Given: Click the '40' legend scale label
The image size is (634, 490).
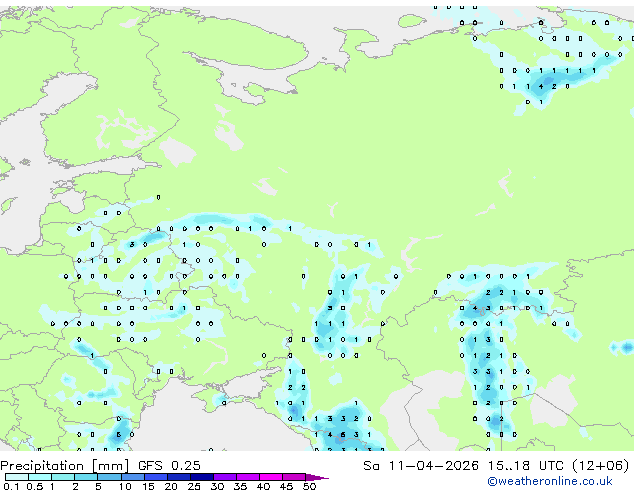Looking at the screenshot, I should 263,486.
